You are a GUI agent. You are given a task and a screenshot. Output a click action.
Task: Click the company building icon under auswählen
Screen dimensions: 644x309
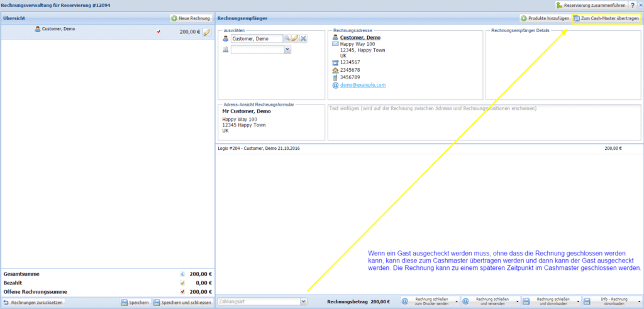point(226,50)
